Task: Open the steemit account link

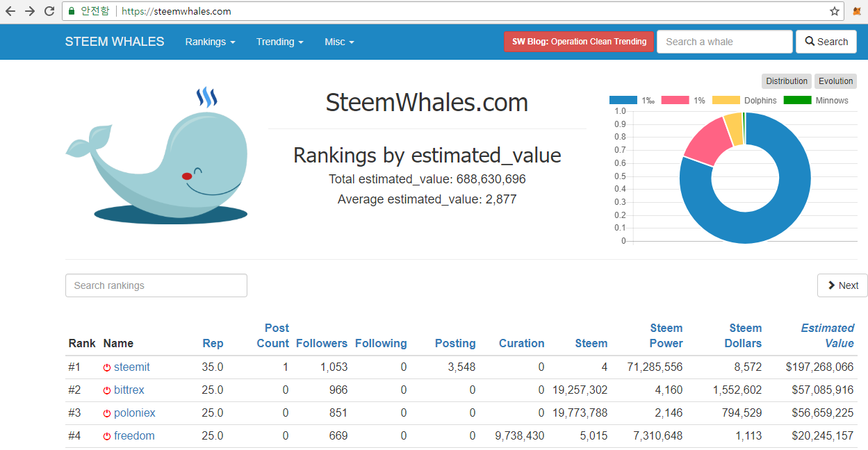Action: [132, 367]
